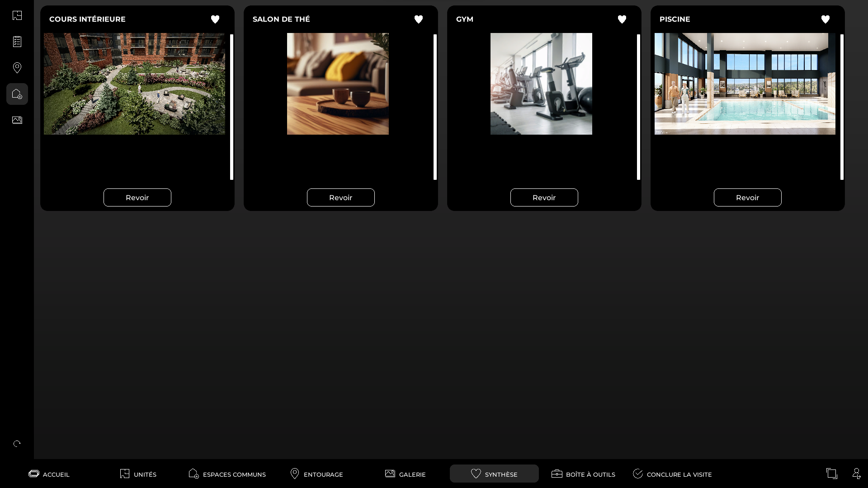The image size is (868, 488).
Task: Select the common spaces icon in sidebar
Action: tap(17, 94)
